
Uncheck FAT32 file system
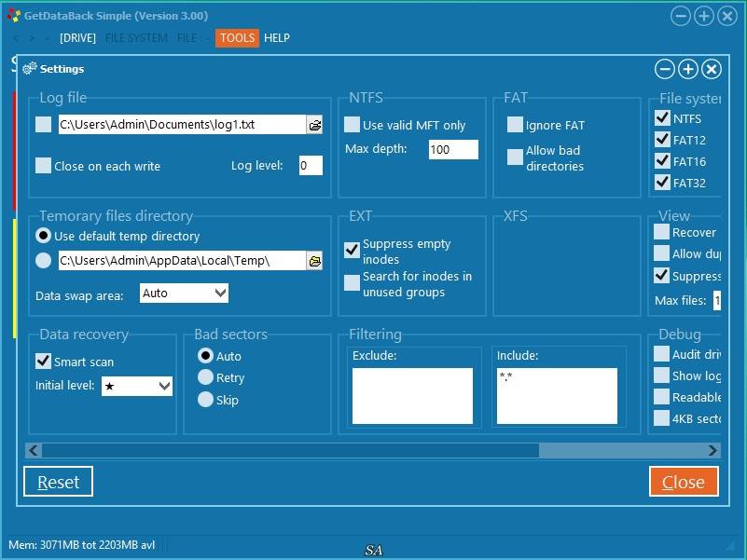point(662,182)
